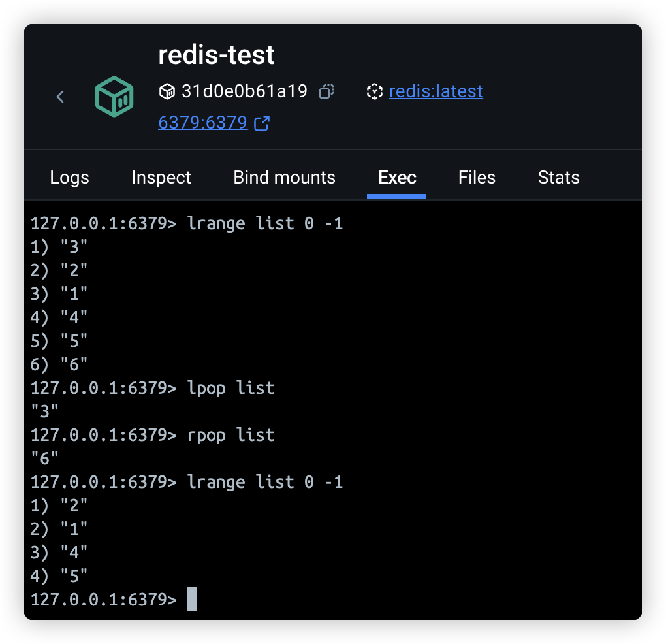Select the Exec tab
Viewport: 666px width, 644px height.
pyautogui.click(x=397, y=177)
